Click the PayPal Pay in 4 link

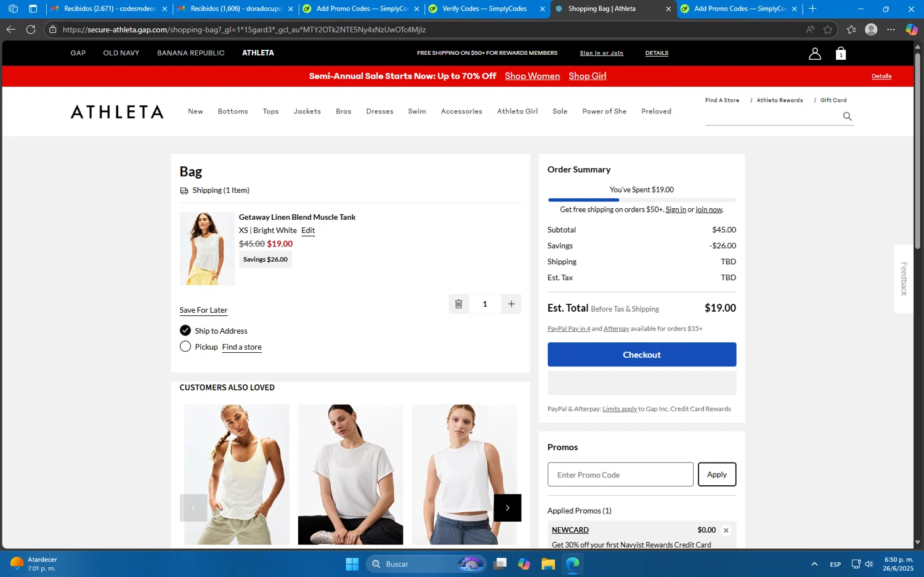point(569,329)
